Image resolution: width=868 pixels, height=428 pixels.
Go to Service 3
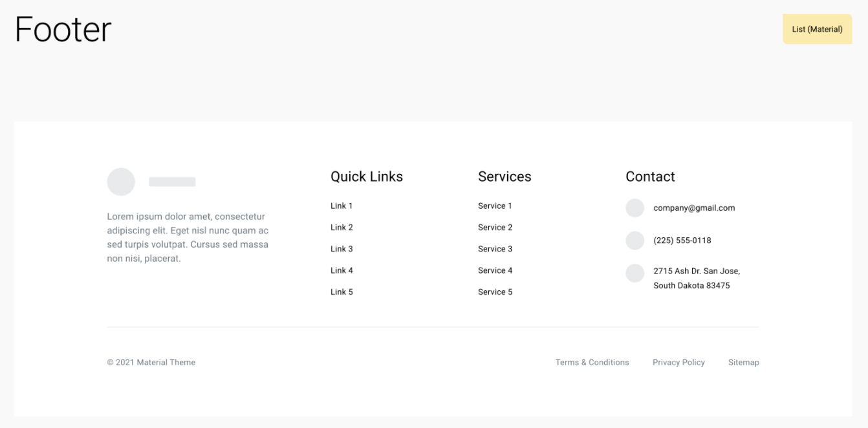(x=495, y=249)
